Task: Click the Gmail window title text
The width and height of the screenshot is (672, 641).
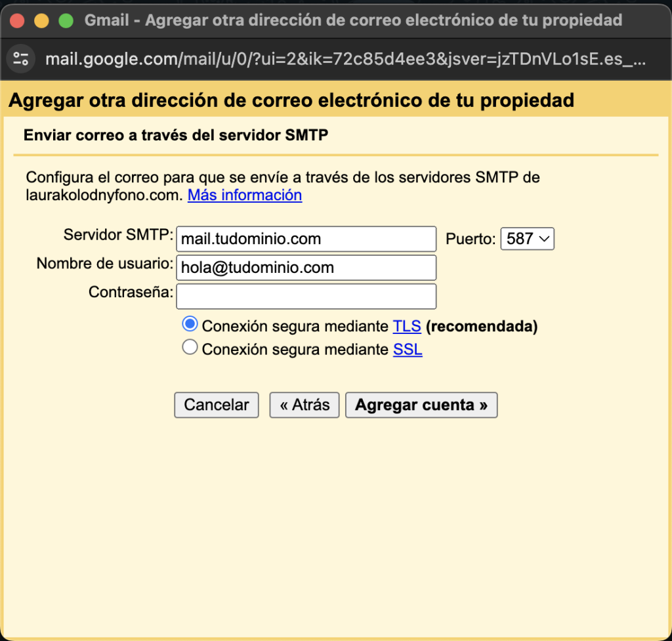Action: (x=353, y=21)
